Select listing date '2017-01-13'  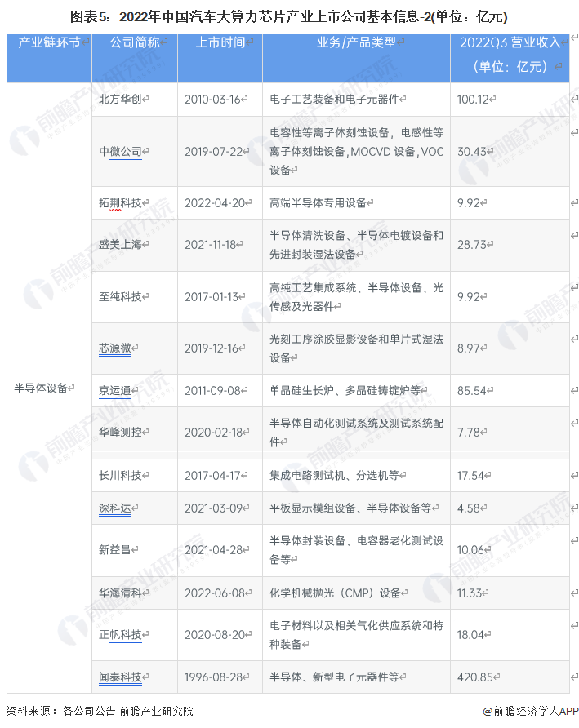click(x=212, y=297)
